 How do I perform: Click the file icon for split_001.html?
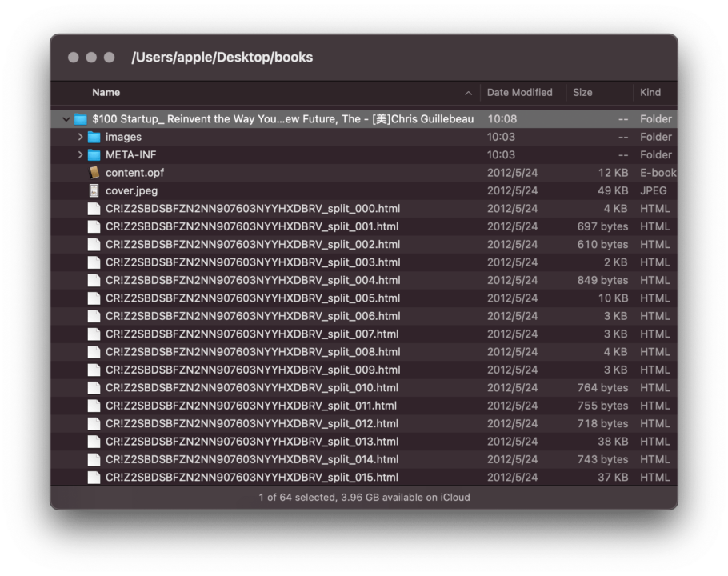coord(94,226)
